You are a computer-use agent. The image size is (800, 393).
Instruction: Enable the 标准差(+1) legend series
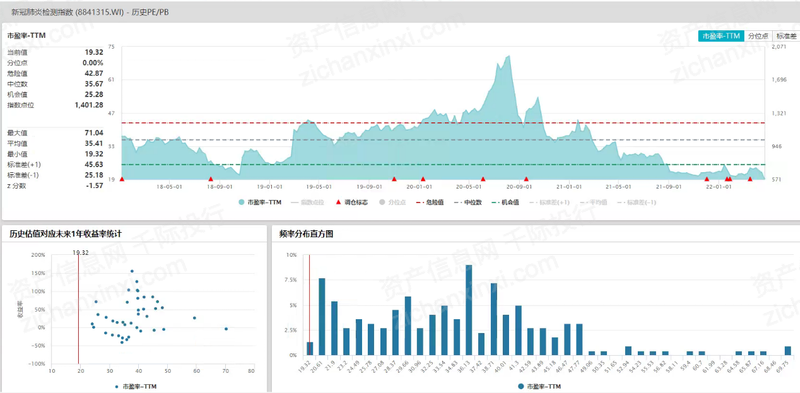[x=549, y=203]
